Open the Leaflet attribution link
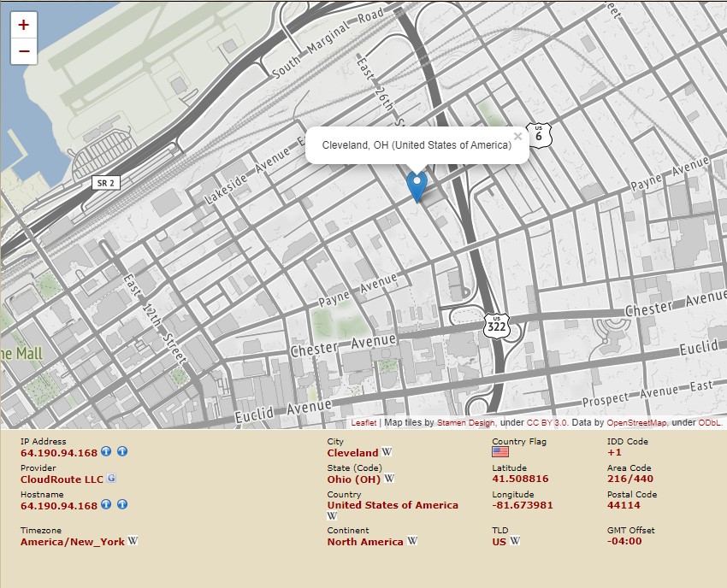This screenshot has width=727, height=588. pos(363,423)
